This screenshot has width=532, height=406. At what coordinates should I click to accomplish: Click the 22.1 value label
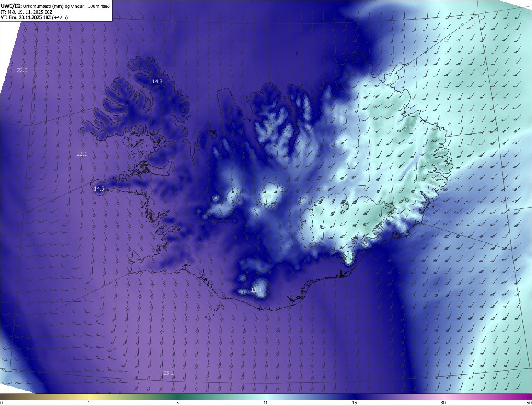(x=82, y=154)
